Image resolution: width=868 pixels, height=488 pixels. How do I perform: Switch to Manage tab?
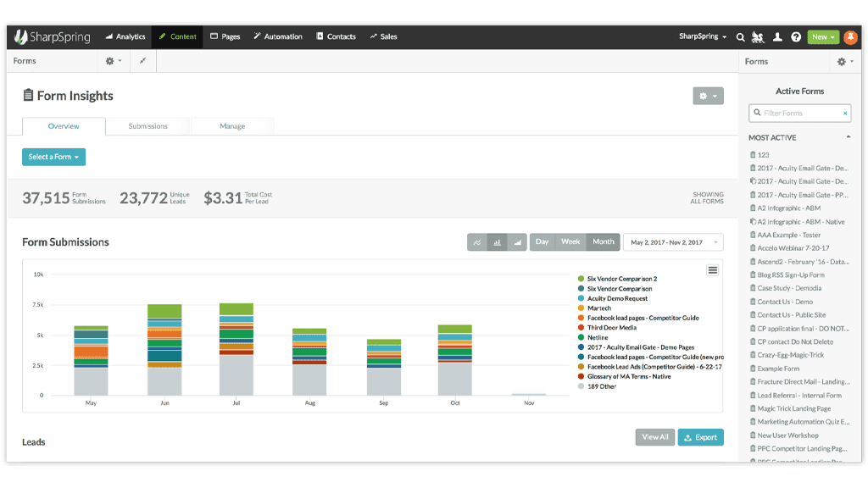pos(232,126)
